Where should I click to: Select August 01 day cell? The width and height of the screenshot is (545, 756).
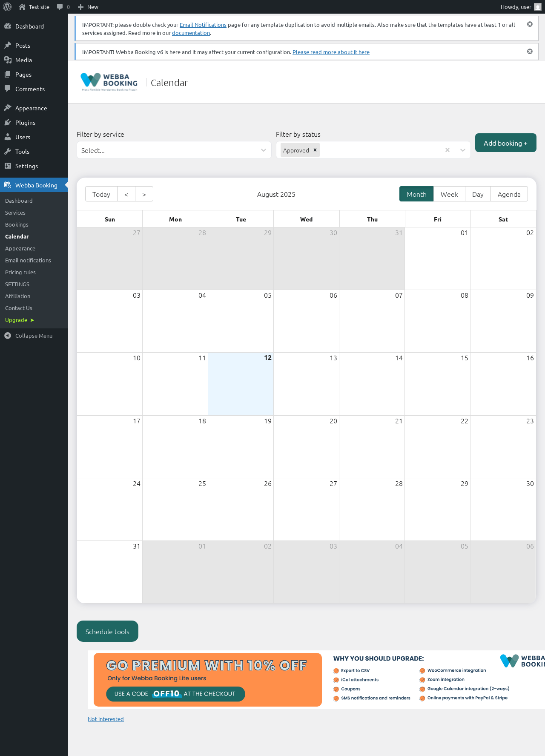point(437,259)
